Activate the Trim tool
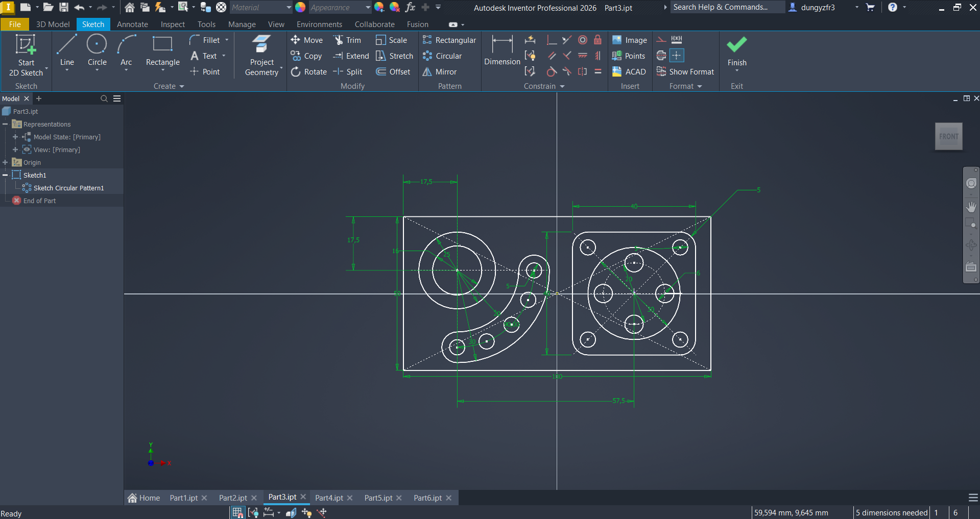The height and width of the screenshot is (519, 980). click(x=347, y=40)
